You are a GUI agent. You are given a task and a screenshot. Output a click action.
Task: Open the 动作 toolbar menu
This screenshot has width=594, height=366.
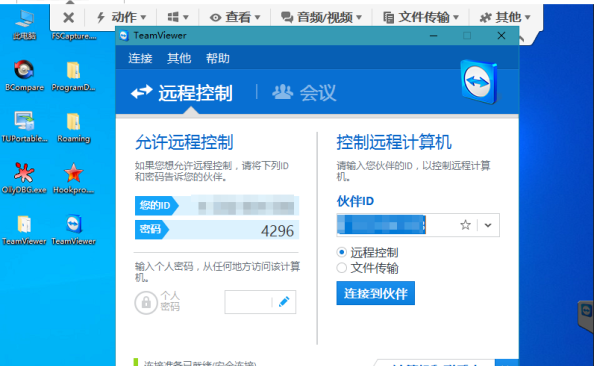[121, 17]
